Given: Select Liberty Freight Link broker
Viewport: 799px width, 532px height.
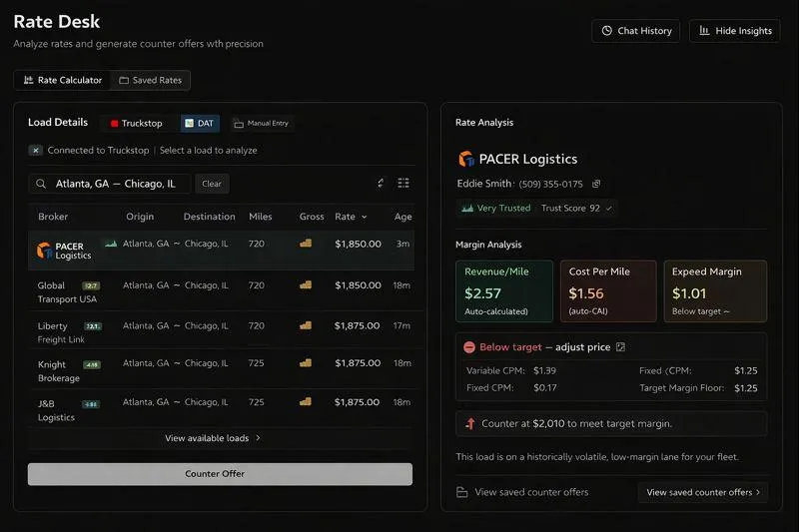Looking at the screenshot, I should coord(61,332).
